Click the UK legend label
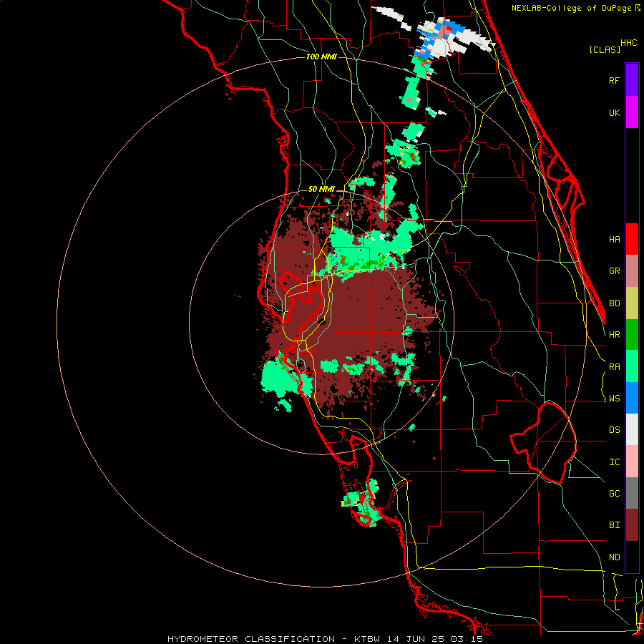 [x=614, y=112]
